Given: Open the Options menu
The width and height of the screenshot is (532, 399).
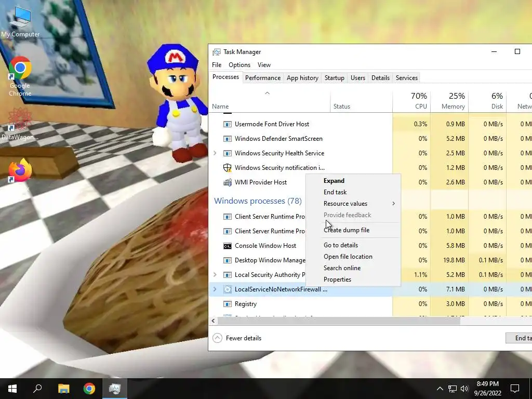Looking at the screenshot, I should pos(240,65).
